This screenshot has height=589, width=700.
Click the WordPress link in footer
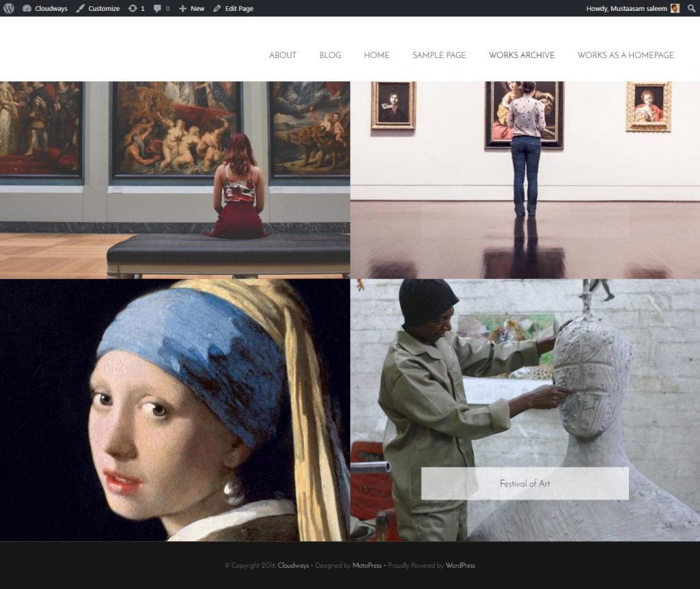(460, 566)
